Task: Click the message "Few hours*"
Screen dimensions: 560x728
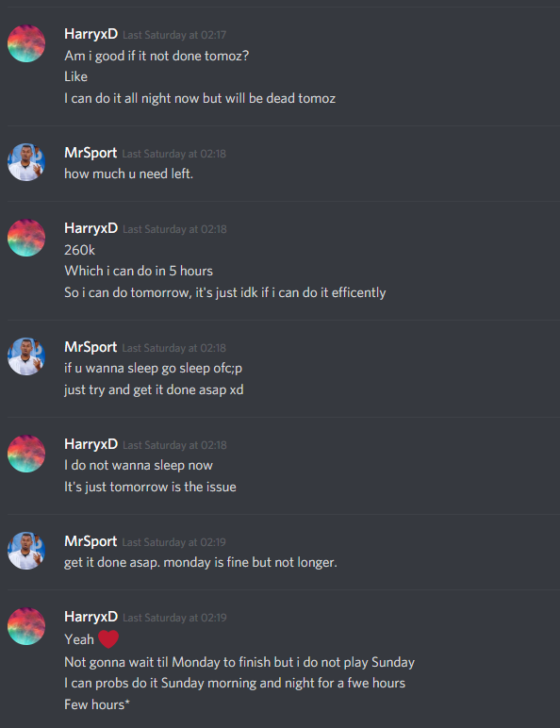Action: tap(96, 704)
